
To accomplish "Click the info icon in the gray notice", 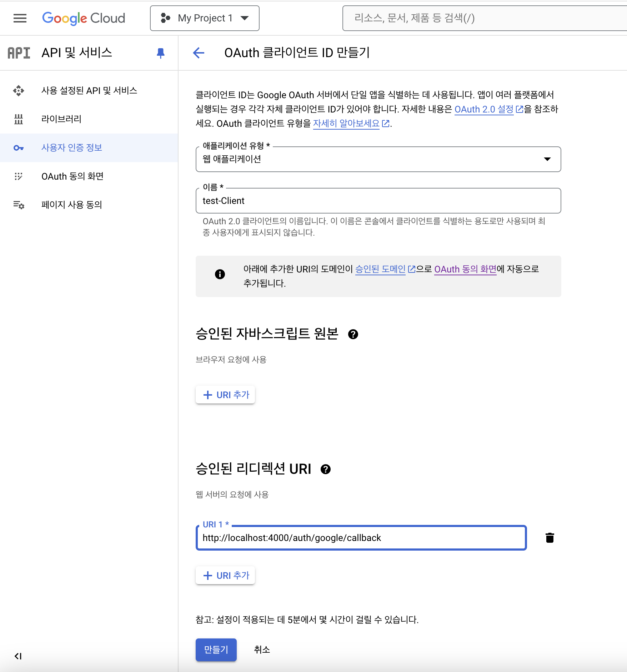I will coord(220,274).
